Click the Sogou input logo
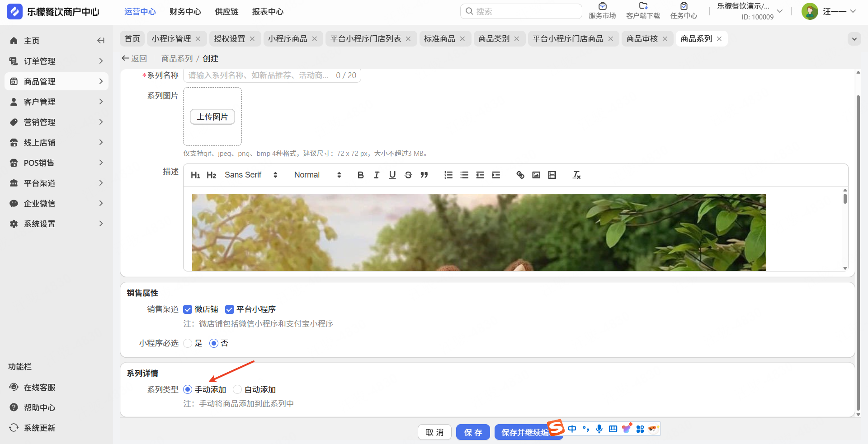The image size is (868, 444). point(556,427)
